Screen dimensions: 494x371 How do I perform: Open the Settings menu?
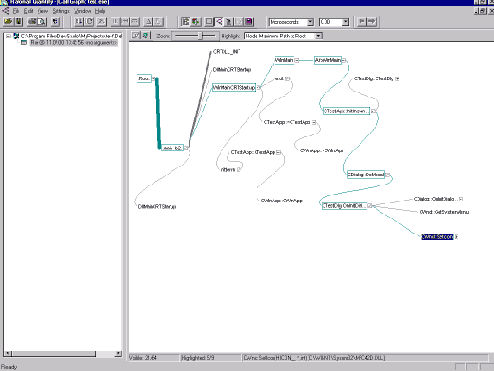[61, 11]
